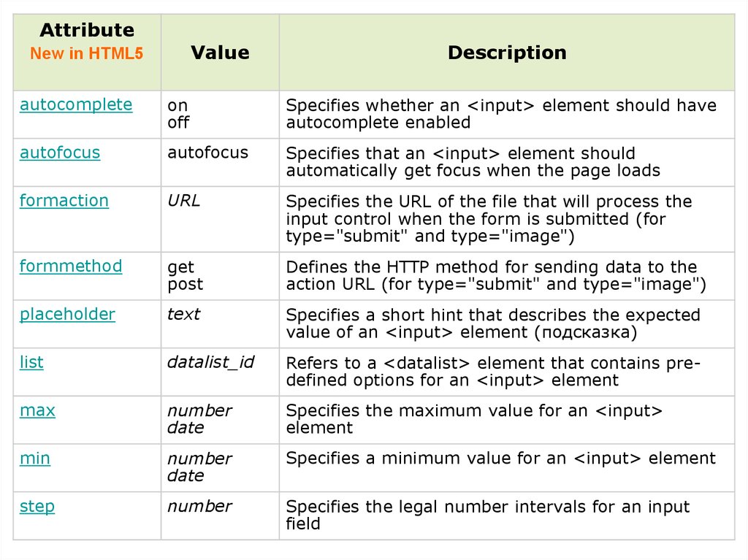748x560 pixels.
Task: Select the 'datalist_id' value cell
Action: click(210, 362)
